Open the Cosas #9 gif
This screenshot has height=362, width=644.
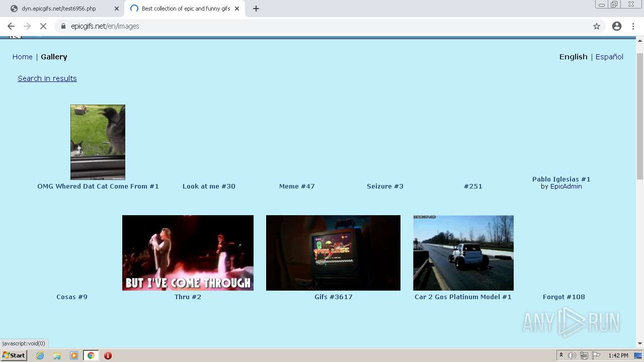point(72,297)
